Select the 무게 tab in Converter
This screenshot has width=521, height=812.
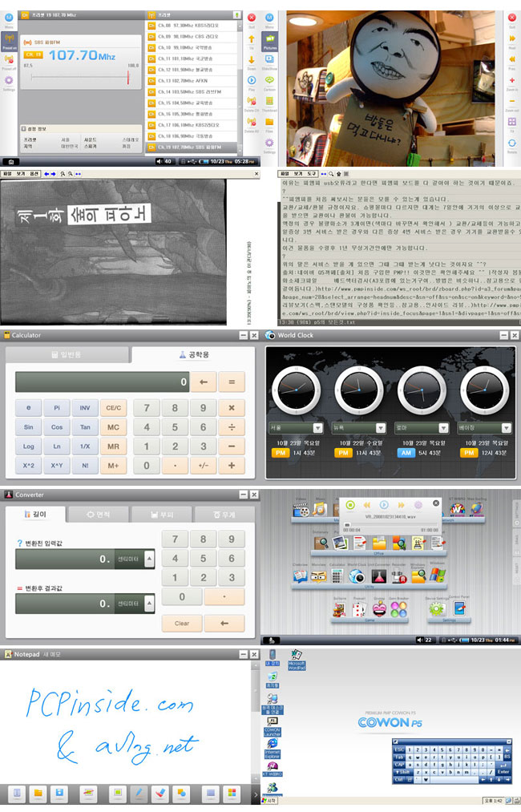pos(224,515)
